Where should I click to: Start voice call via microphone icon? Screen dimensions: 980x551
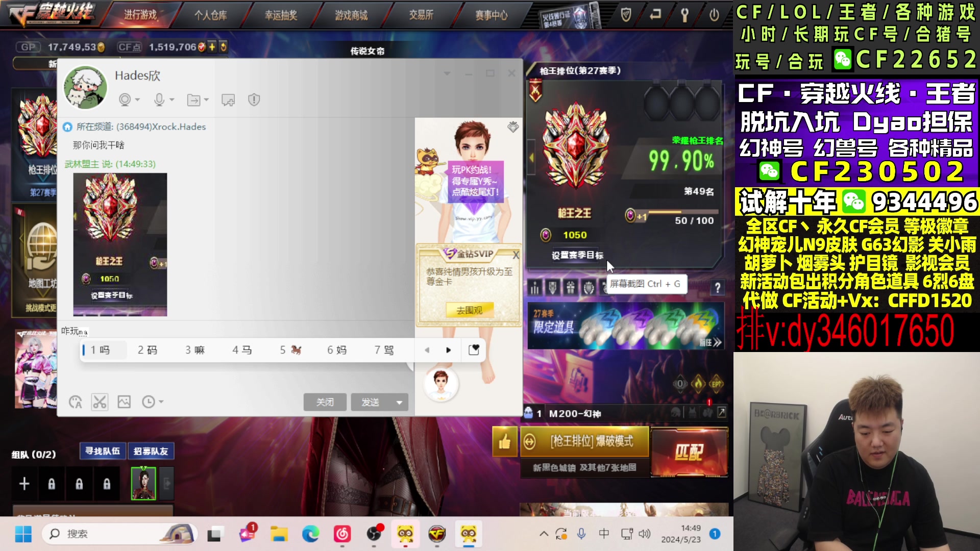click(159, 99)
